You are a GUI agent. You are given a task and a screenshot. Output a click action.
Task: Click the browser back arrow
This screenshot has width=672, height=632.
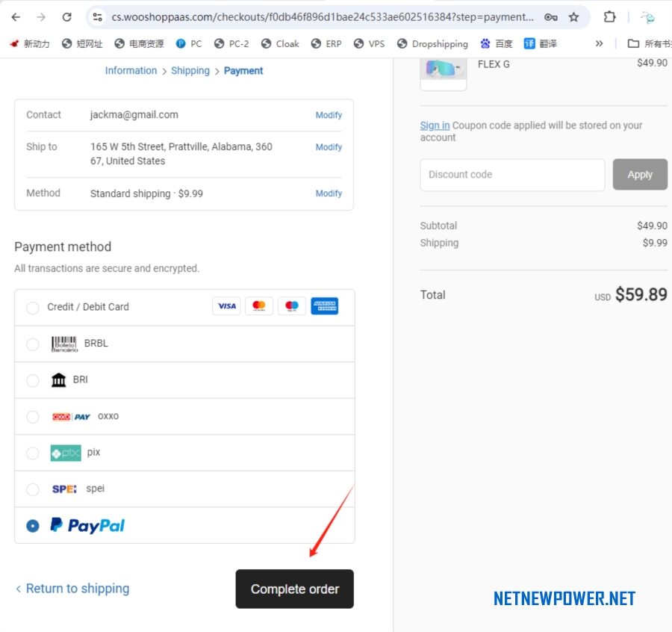click(x=16, y=17)
